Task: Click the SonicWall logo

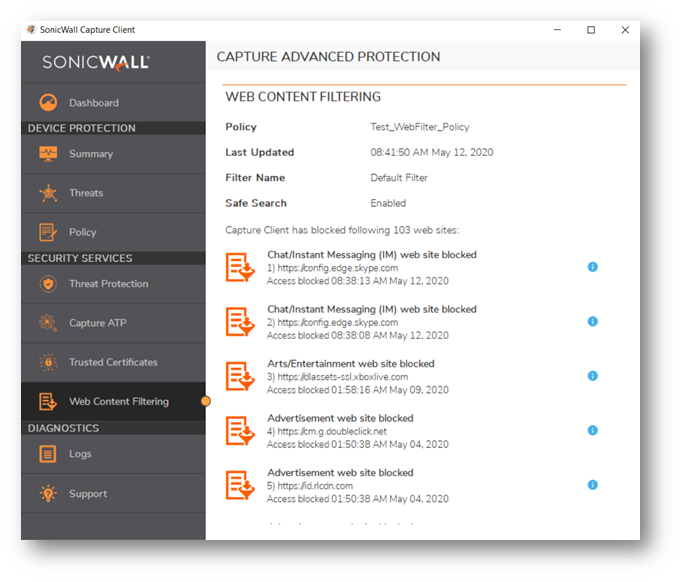Action: pyautogui.click(x=96, y=62)
